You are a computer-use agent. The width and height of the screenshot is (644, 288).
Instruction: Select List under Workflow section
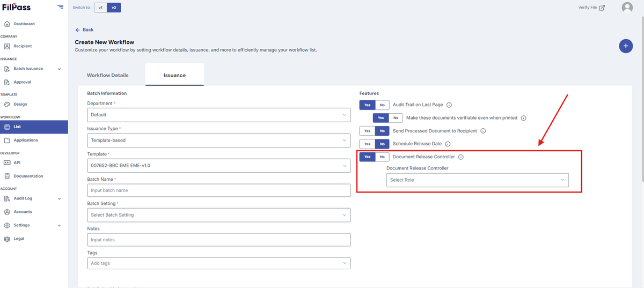coord(34,127)
